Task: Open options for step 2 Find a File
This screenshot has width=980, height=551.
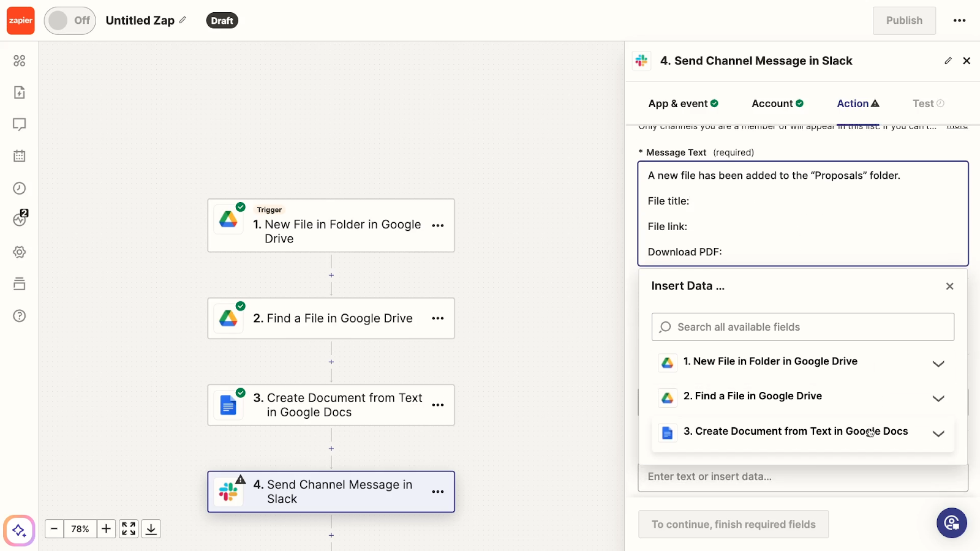Action: click(438, 318)
